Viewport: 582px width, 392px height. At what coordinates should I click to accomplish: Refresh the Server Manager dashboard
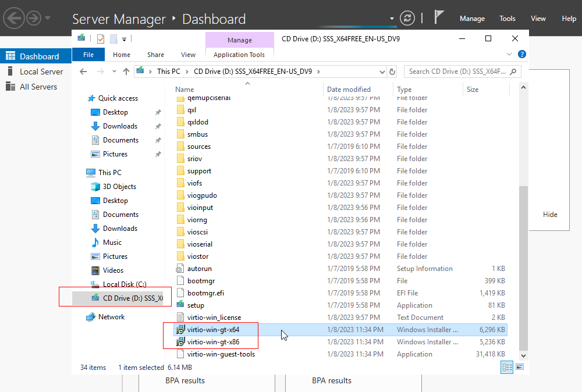[407, 18]
